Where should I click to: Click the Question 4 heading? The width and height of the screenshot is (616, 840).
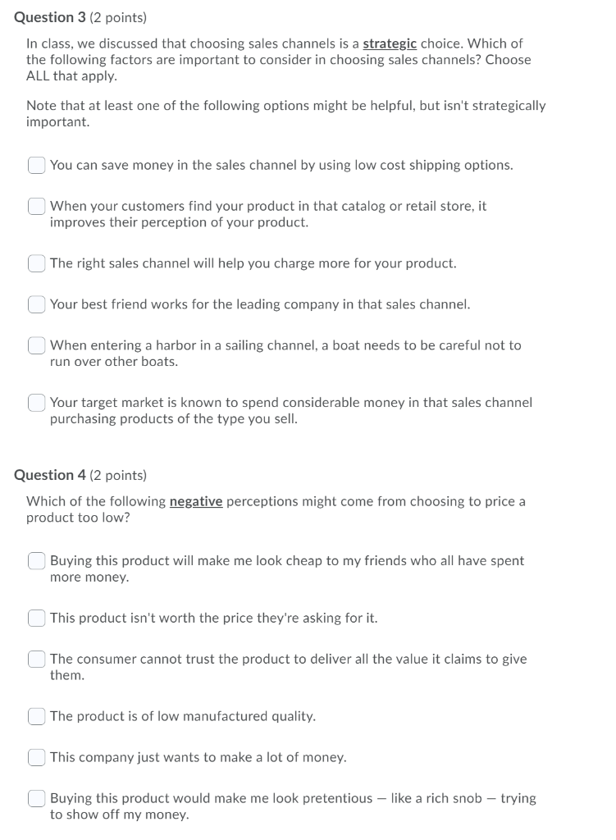pyautogui.click(x=55, y=475)
